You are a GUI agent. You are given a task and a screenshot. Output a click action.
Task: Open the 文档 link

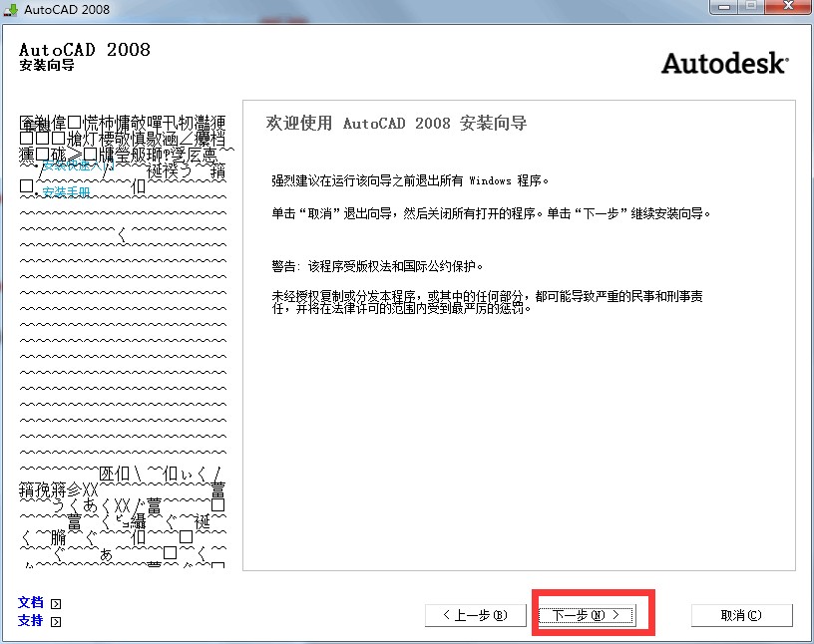(x=31, y=602)
